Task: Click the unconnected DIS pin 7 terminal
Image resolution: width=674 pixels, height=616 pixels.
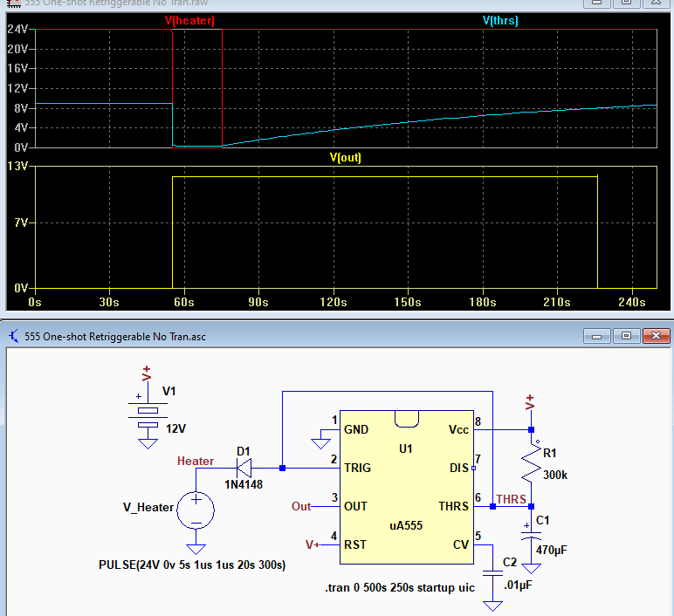Action: [x=474, y=469]
